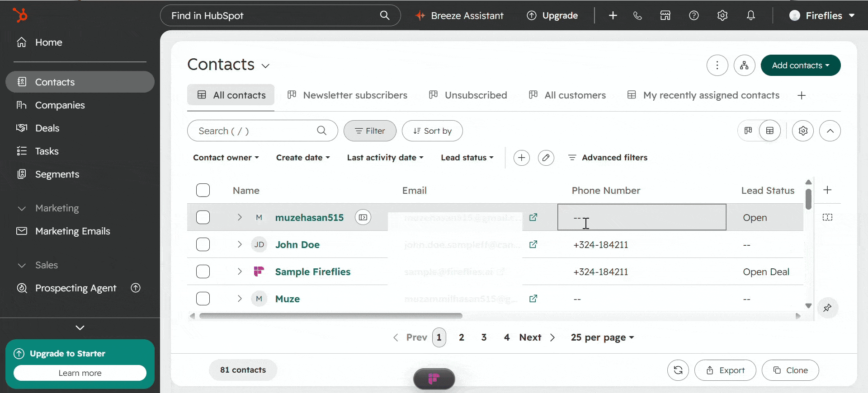Click the hierarchy icon next to Add contacts
Screen dimensions: 868x393
pos(745,65)
